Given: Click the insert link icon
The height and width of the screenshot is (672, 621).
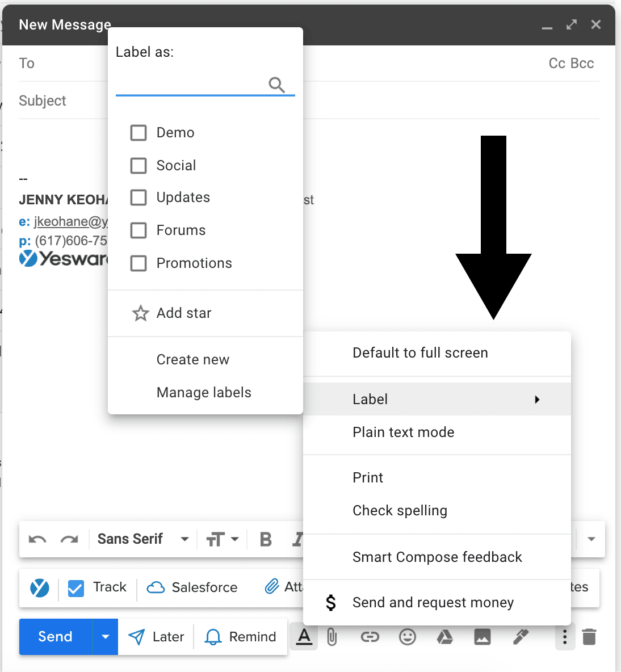Looking at the screenshot, I should (370, 637).
